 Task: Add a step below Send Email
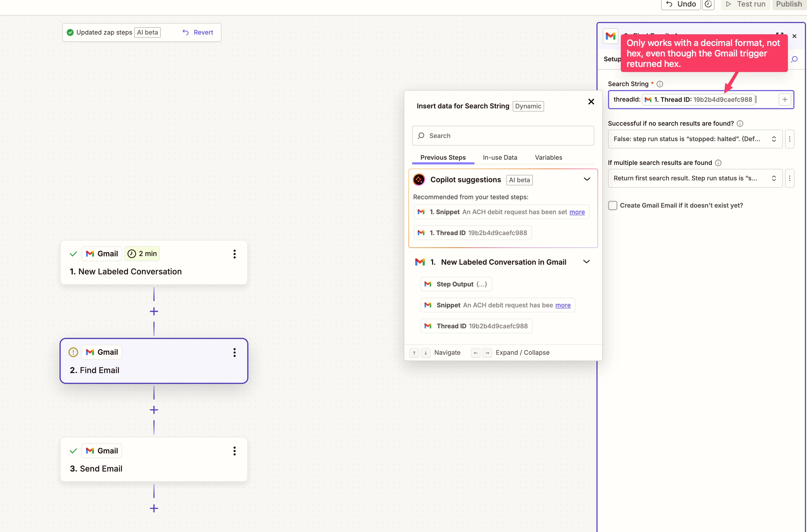point(154,508)
